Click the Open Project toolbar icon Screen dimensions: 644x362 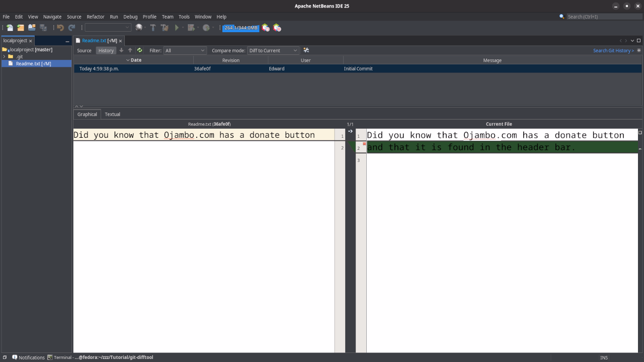[x=32, y=28]
